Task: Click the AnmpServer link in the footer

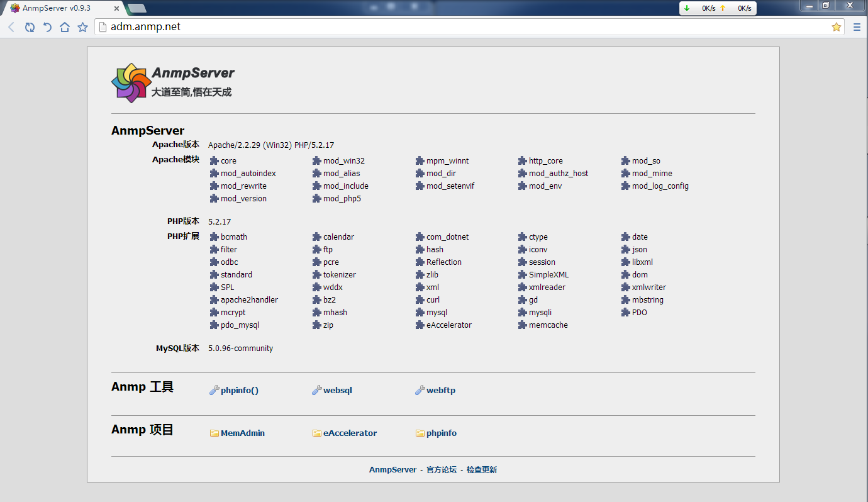Action: tap(392, 470)
